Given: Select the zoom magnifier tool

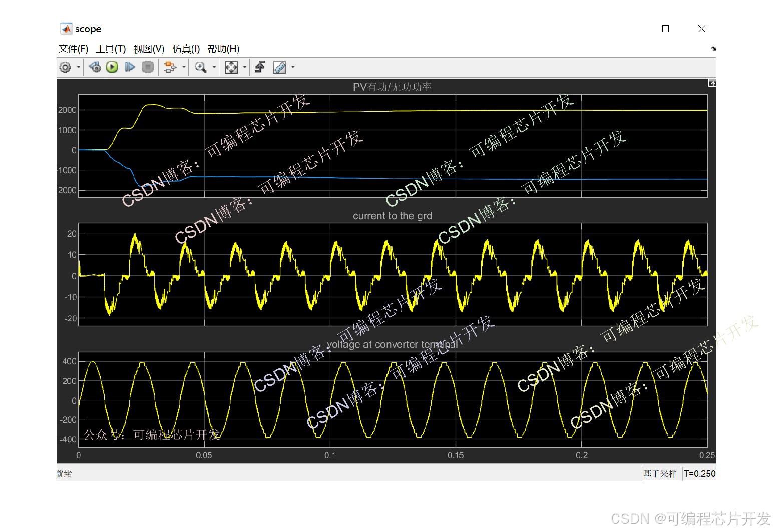Looking at the screenshot, I should pyautogui.click(x=201, y=67).
